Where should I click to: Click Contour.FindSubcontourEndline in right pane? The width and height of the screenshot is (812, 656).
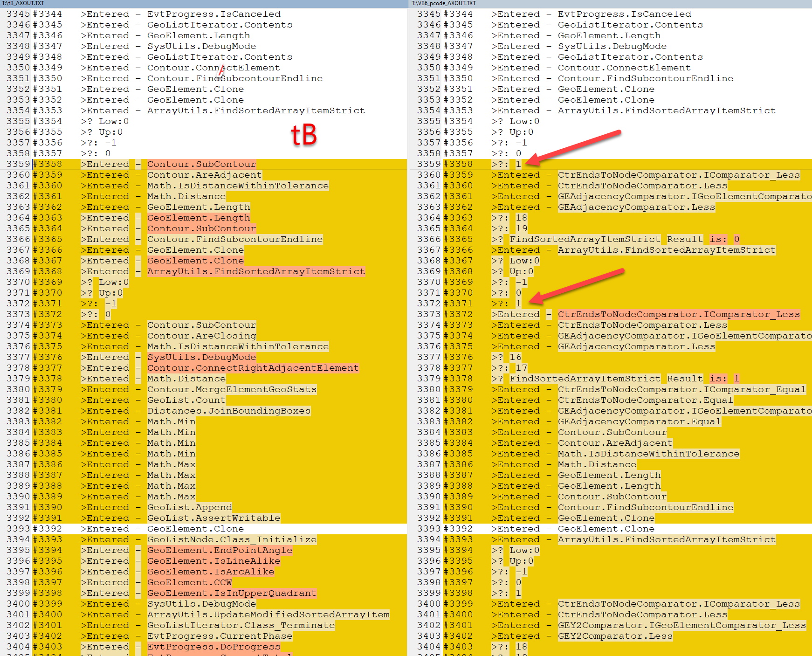(x=646, y=507)
